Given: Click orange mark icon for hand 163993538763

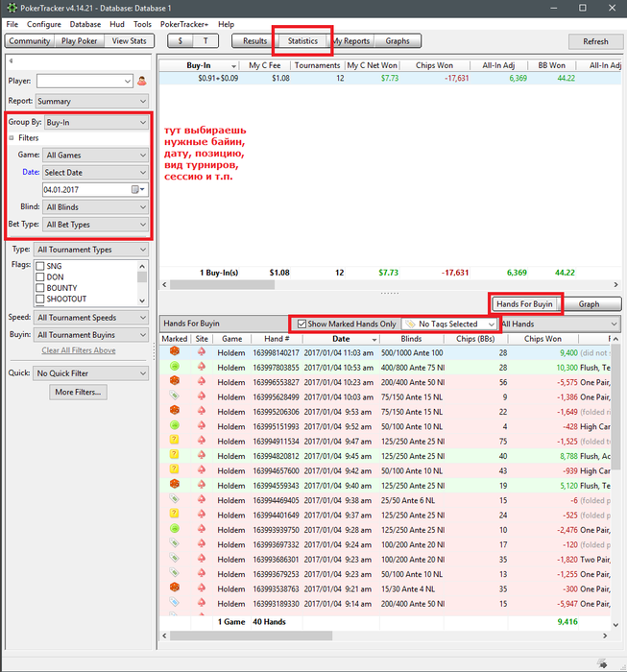Looking at the screenshot, I should pyautogui.click(x=175, y=588).
